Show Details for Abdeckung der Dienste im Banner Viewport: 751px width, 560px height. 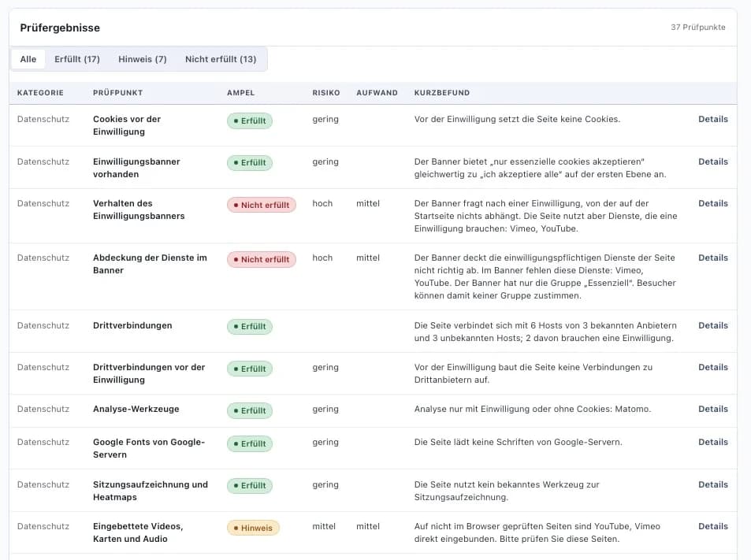click(712, 258)
